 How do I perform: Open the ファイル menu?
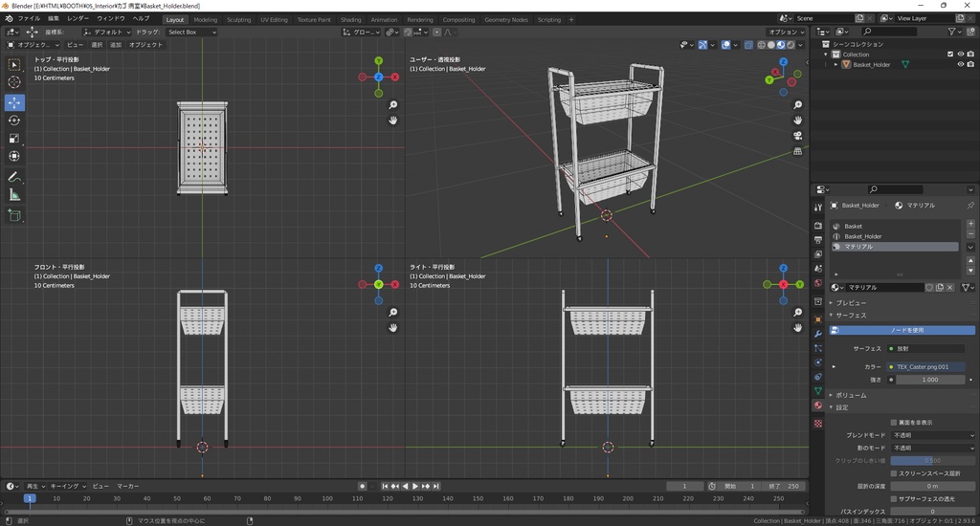click(x=29, y=19)
